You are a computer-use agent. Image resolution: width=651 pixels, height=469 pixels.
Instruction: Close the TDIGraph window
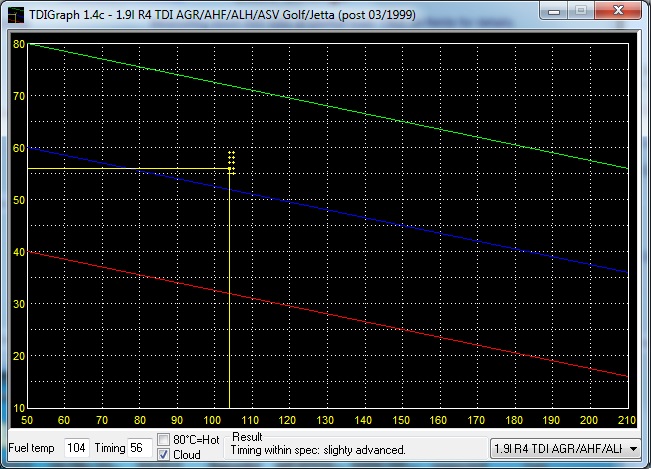pos(618,10)
